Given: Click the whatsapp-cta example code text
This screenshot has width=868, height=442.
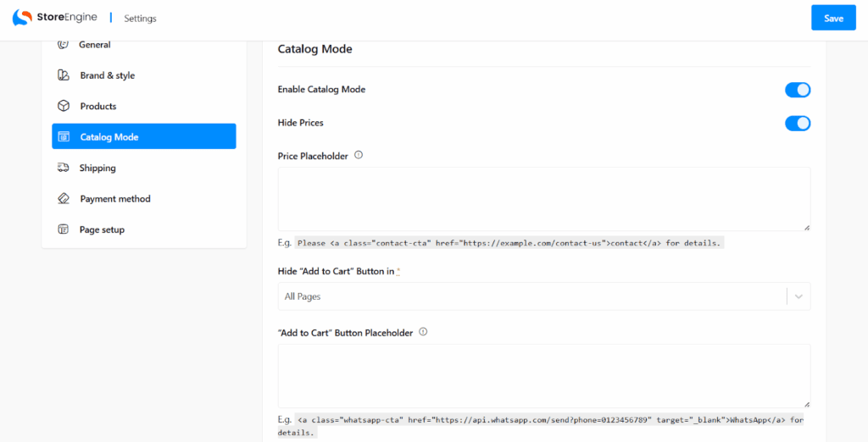Looking at the screenshot, I should click(x=541, y=426).
